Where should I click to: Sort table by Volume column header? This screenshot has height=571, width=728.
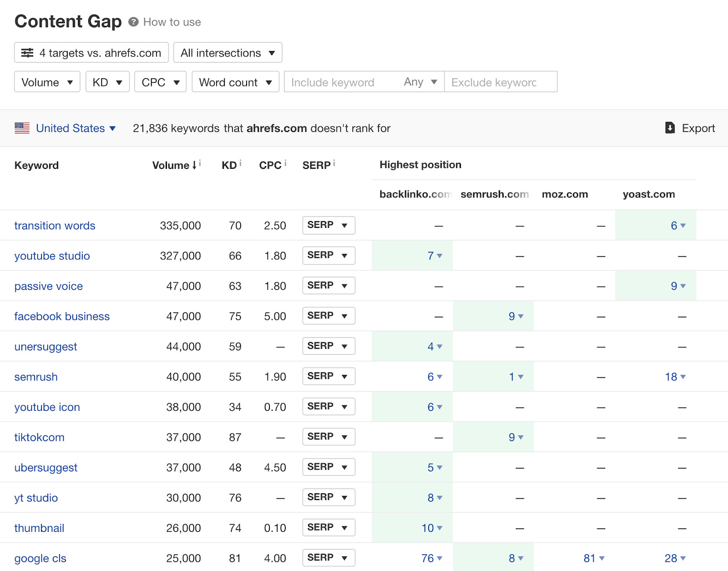[171, 165]
